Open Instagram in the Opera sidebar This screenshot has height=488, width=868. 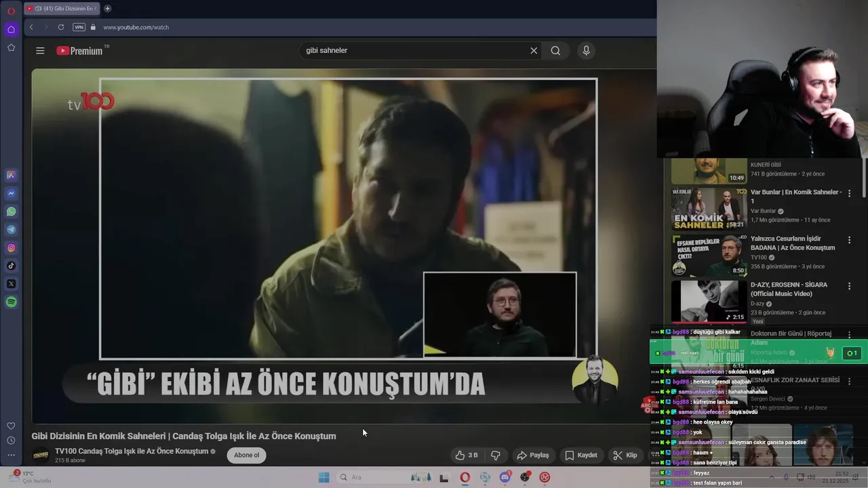tap(11, 248)
